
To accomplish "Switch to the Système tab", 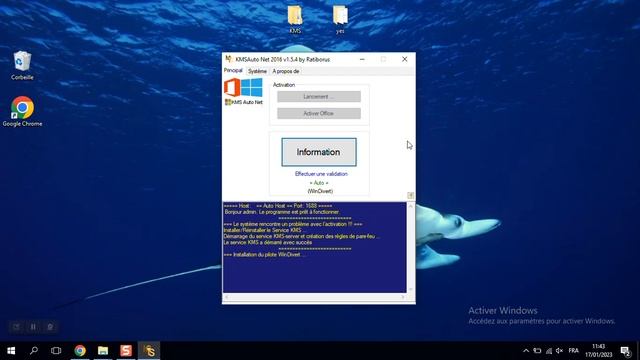I will (x=257, y=71).
